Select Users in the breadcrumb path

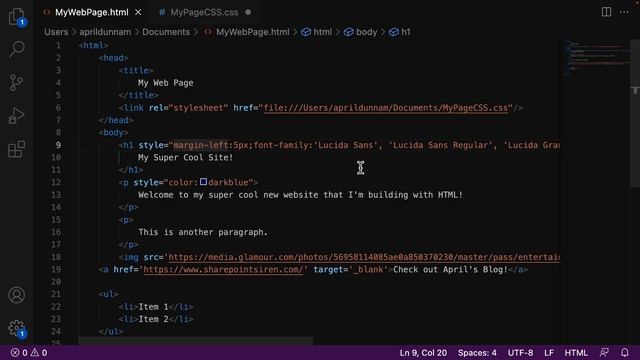56,32
